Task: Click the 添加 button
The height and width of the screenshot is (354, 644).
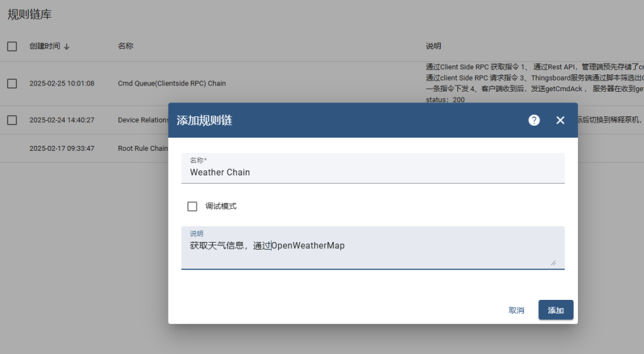Action: (x=556, y=310)
